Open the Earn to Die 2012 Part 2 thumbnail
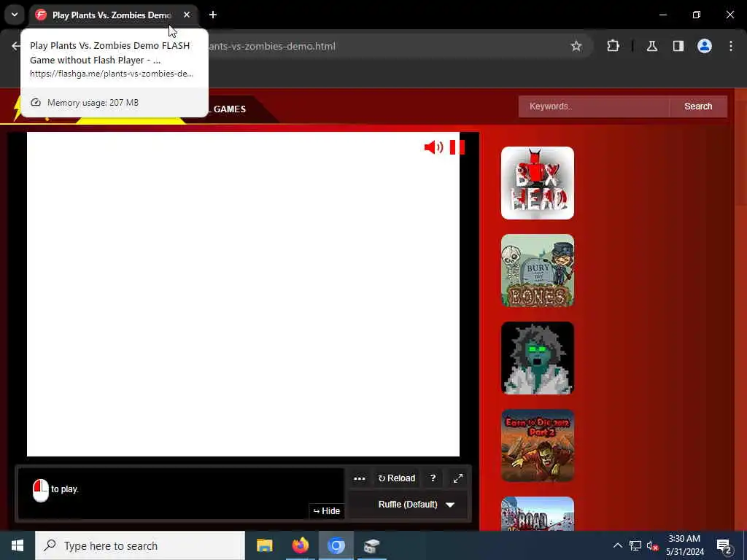Screen dimensions: 747x560 click(x=538, y=446)
